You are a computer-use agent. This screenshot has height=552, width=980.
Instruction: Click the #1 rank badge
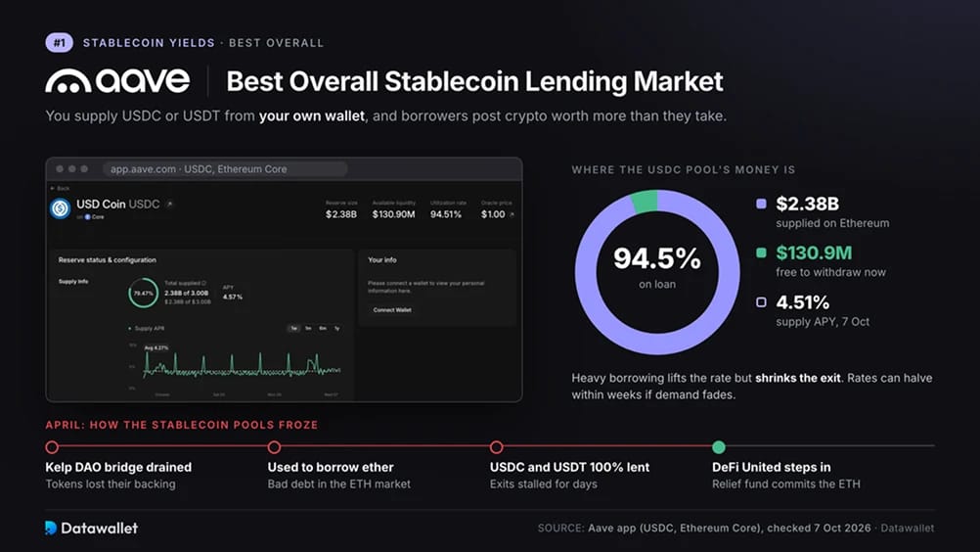pyautogui.click(x=60, y=42)
